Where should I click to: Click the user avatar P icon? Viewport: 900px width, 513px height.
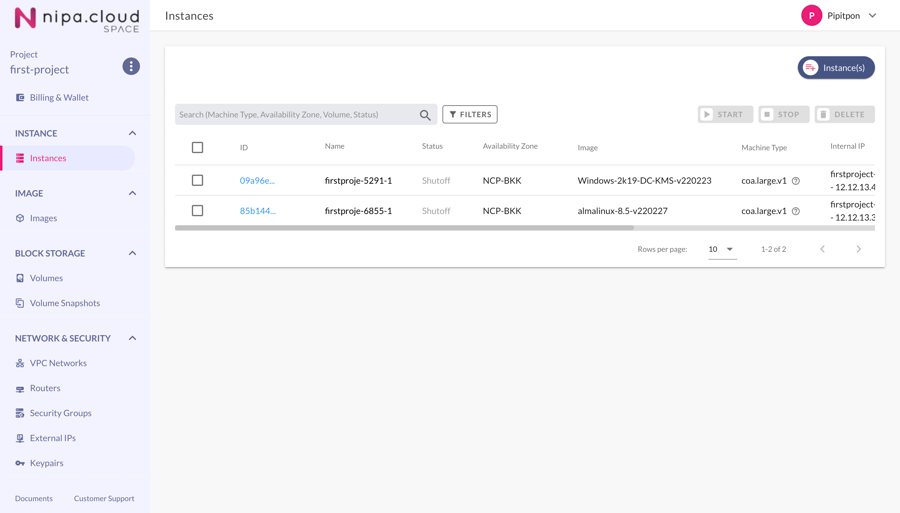click(x=811, y=16)
